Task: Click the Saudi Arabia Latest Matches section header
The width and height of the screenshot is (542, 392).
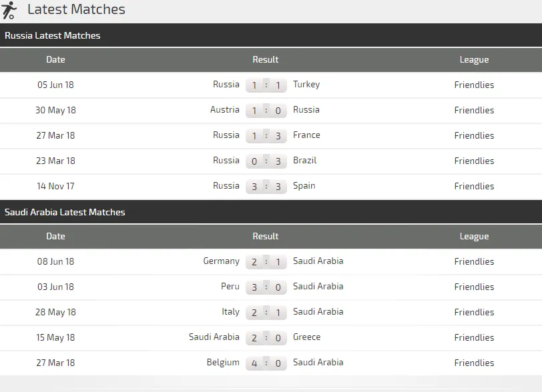Action: point(65,212)
